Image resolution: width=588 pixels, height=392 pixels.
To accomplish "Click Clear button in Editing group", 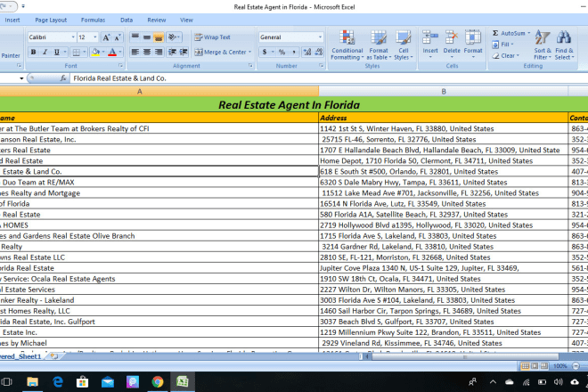I will 505,55.
